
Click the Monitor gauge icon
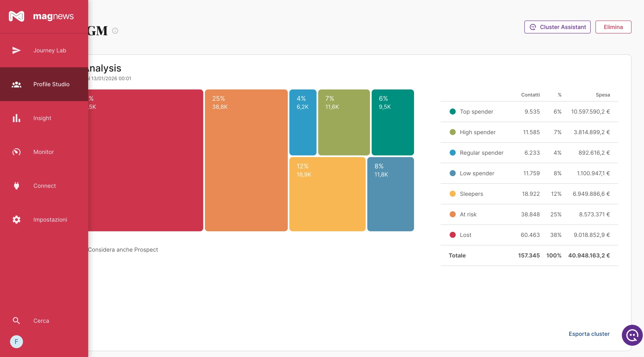tap(16, 152)
